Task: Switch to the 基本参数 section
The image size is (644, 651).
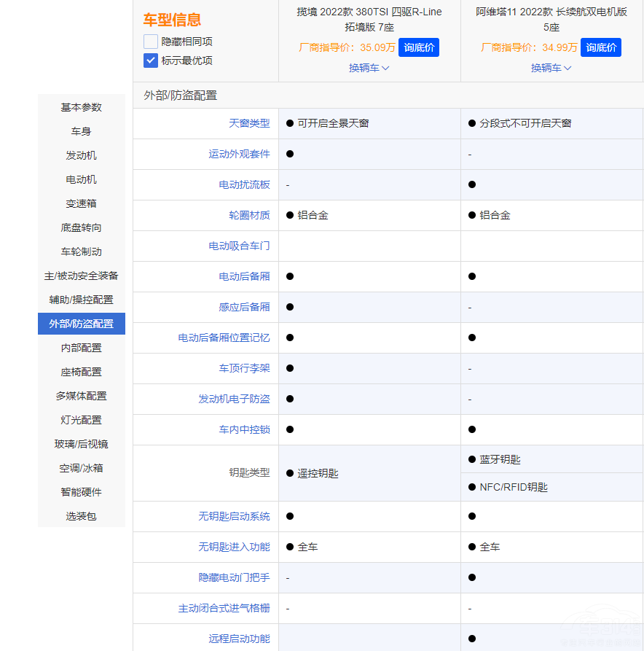Action: tap(81, 107)
